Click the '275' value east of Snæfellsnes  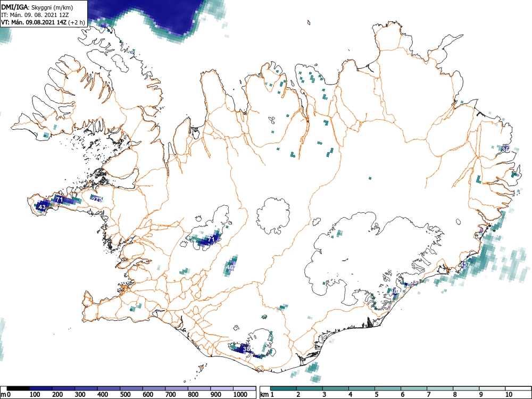97,199
